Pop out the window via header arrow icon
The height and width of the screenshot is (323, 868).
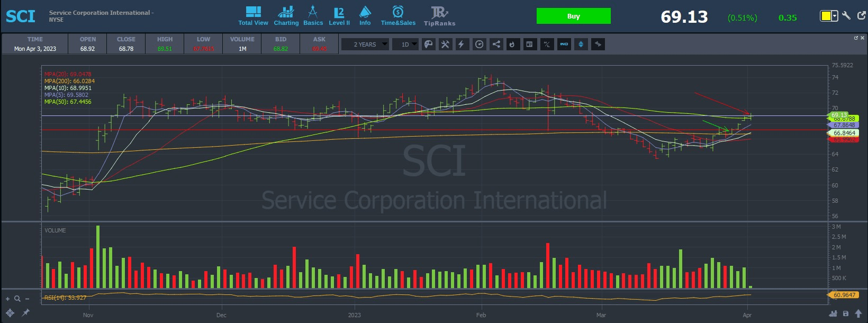click(x=861, y=16)
